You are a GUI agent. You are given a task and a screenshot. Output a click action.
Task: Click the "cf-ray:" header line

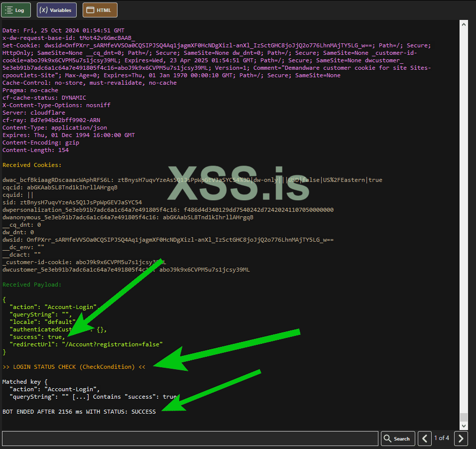coord(51,120)
